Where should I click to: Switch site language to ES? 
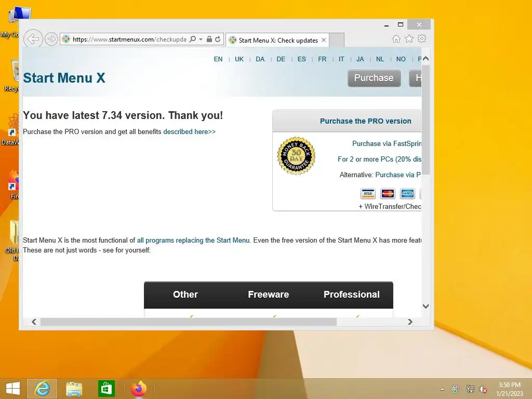302,59
